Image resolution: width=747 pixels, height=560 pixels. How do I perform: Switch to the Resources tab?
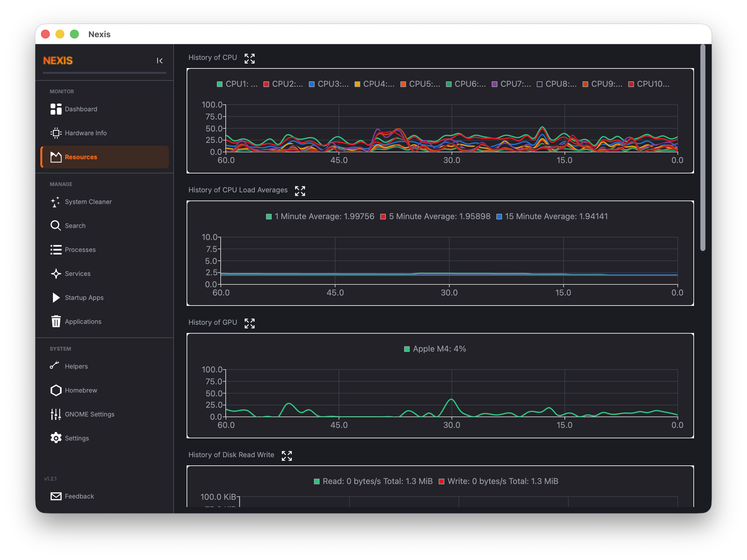point(81,157)
